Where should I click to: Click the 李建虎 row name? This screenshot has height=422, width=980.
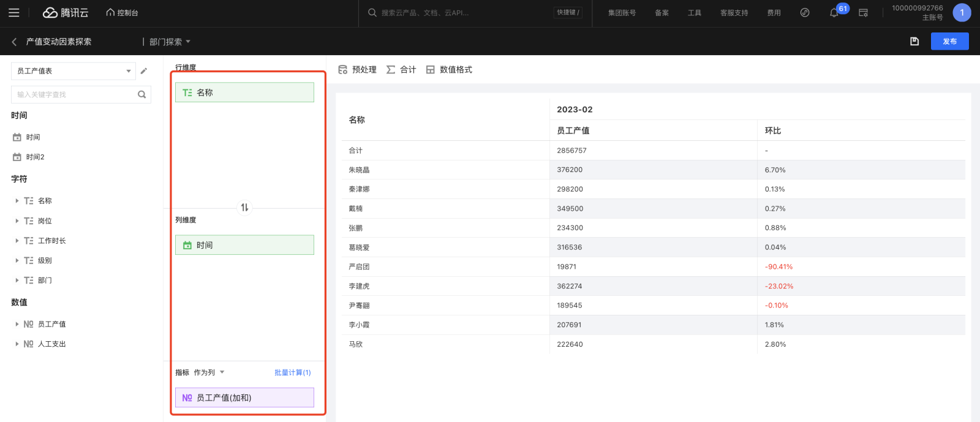[x=359, y=286]
